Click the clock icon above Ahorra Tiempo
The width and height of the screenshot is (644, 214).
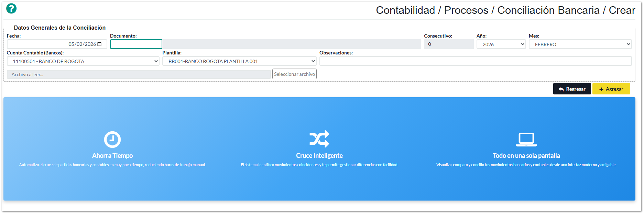coord(112,140)
